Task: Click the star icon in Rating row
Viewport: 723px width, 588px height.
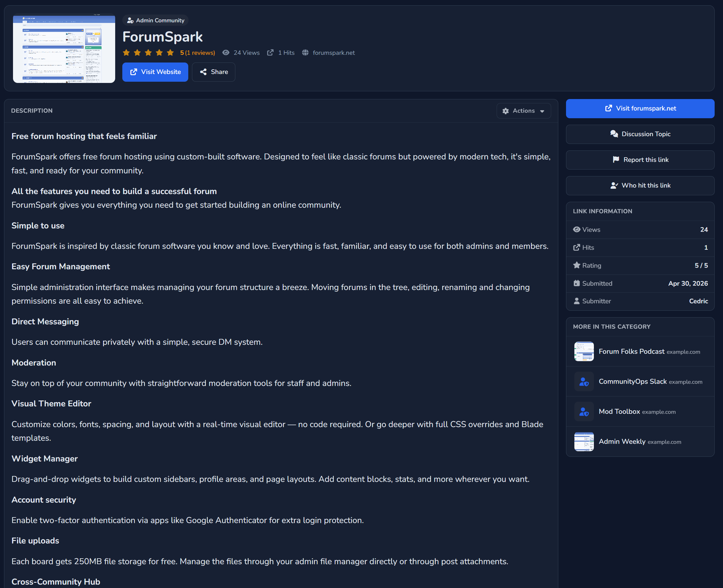Action: 577,265
